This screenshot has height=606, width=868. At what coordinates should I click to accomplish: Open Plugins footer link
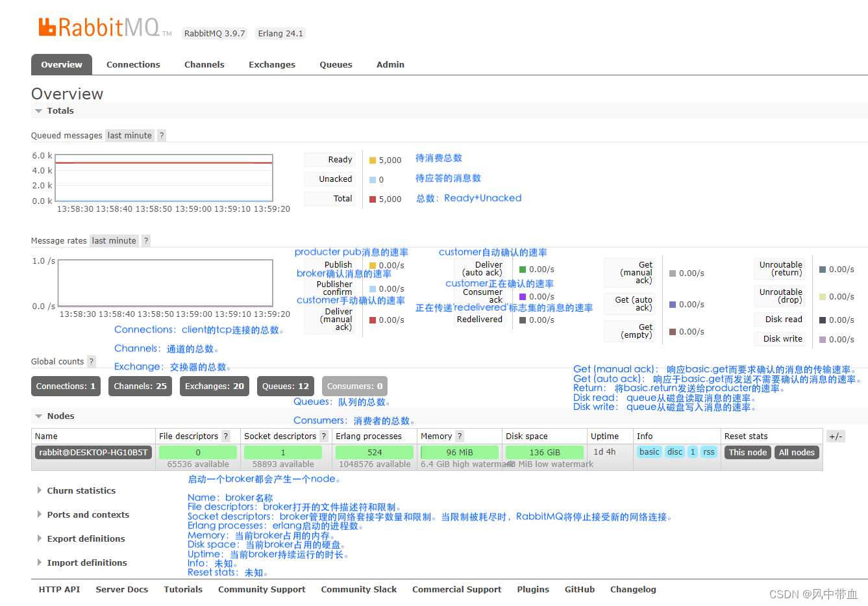pos(533,589)
